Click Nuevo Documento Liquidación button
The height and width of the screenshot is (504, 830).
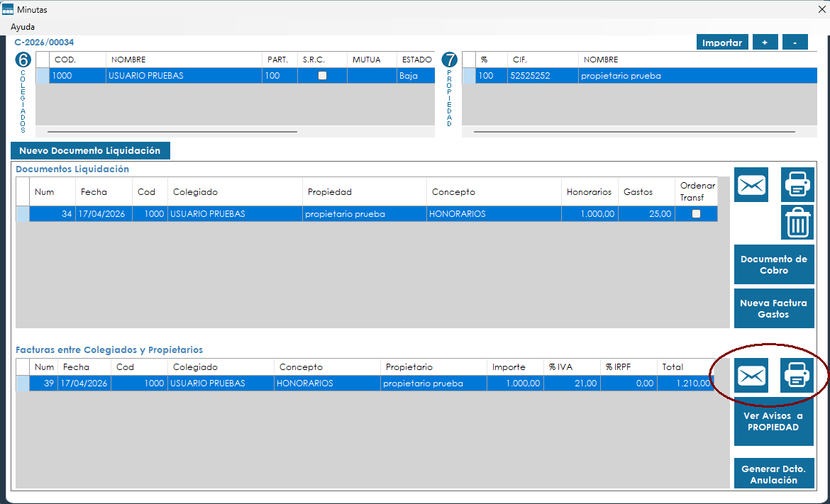click(x=90, y=150)
